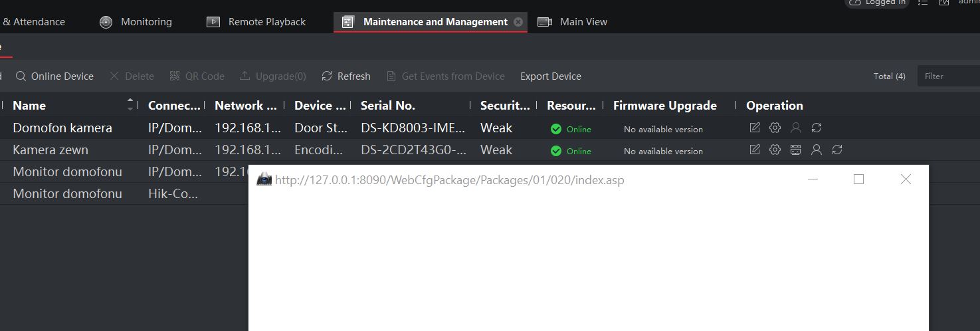This screenshot has height=331, width=980.
Task: Refresh the Domofon kamera row
Action: point(817,128)
